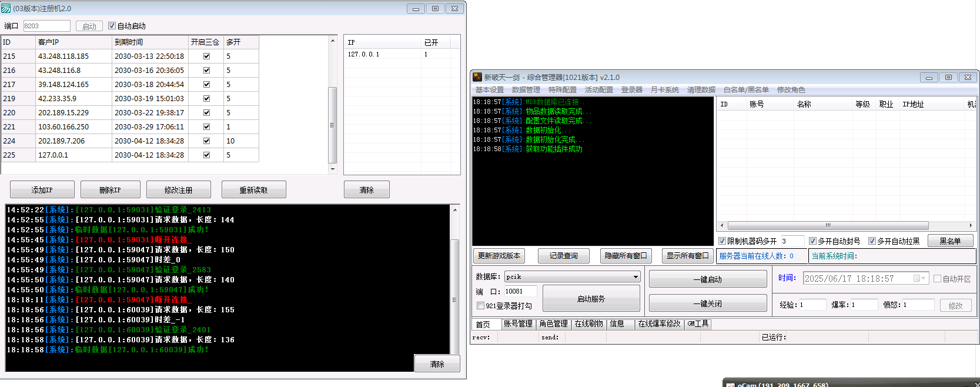Screen dimensions: 980x387
Task: Toggle 限制机器码多开 checkbox
Action: pyautogui.click(x=723, y=241)
